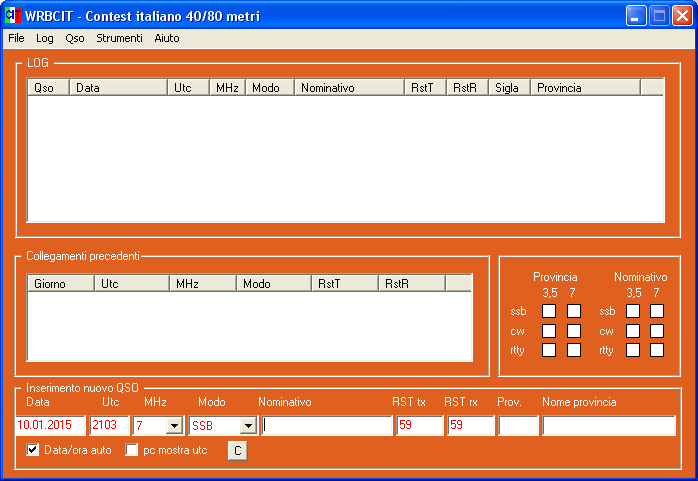
Task: Click the Utc field showing 2103
Action: pyautogui.click(x=109, y=426)
